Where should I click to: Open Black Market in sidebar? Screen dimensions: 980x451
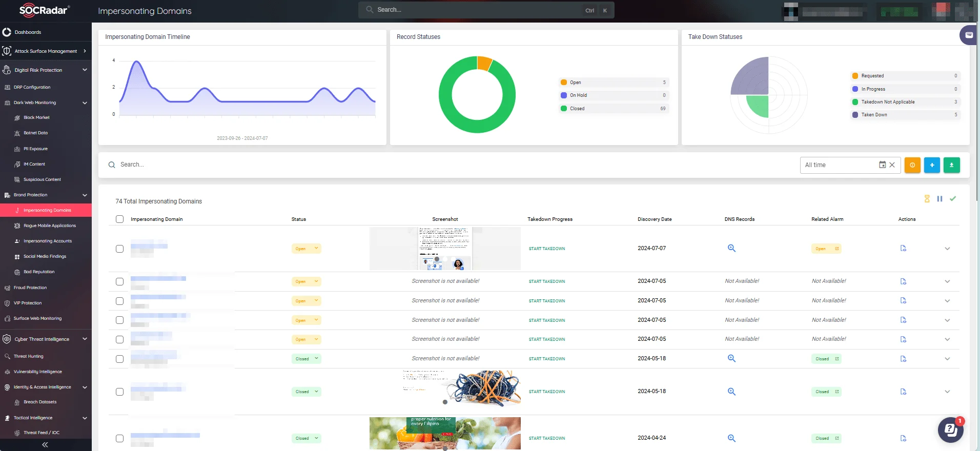coord(36,117)
